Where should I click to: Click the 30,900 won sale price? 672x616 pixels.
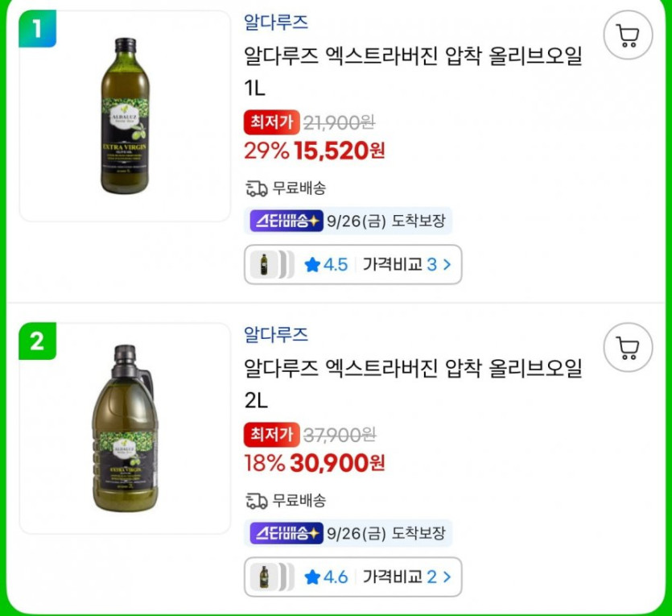(x=340, y=462)
